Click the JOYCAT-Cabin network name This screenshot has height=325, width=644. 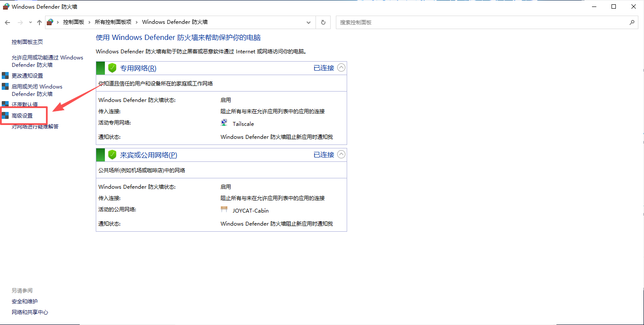coord(250,211)
